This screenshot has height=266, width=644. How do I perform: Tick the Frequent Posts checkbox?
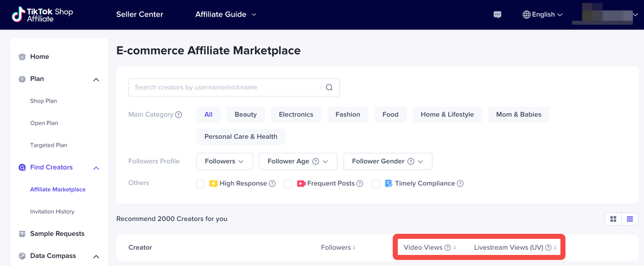pos(288,184)
